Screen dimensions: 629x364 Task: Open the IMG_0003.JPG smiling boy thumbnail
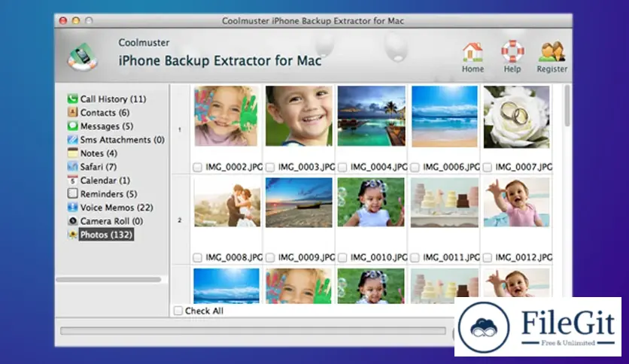point(299,117)
